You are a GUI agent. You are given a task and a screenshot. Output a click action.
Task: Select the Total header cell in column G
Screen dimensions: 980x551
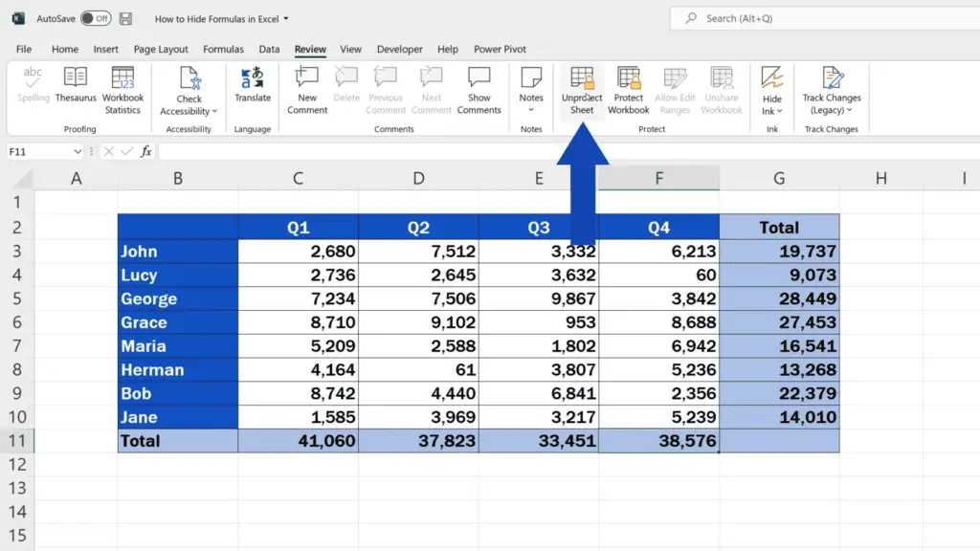pos(779,228)
